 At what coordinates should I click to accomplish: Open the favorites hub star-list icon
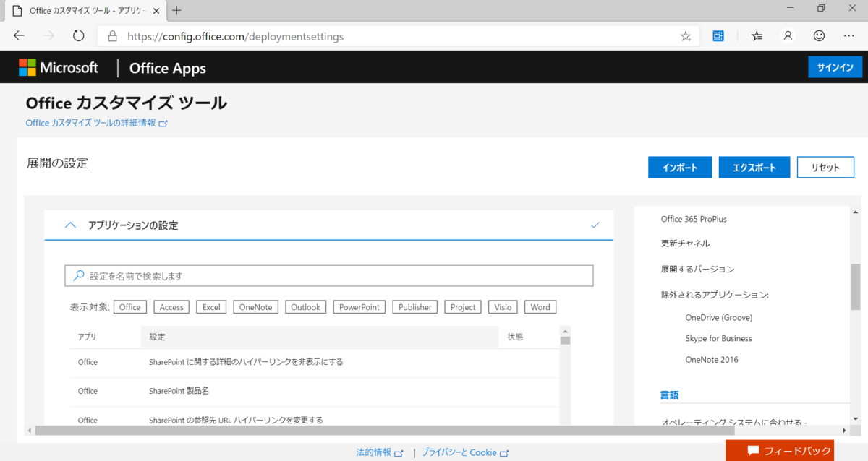[757, 35]
